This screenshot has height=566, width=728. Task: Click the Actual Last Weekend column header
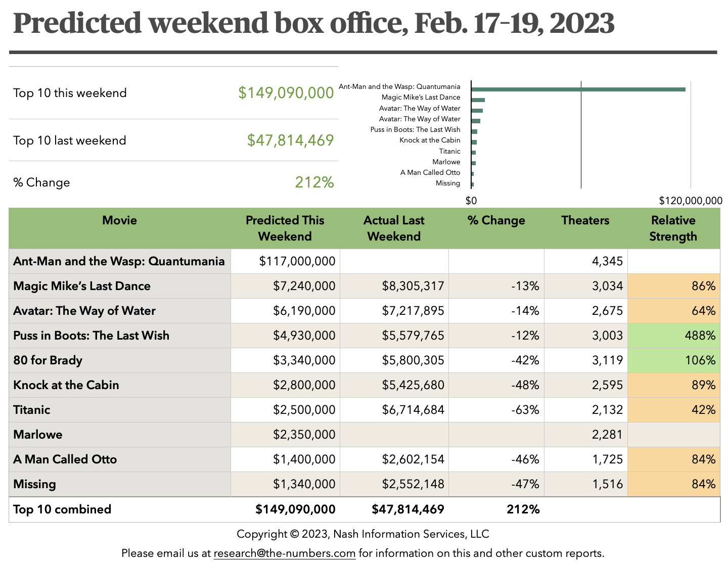(394, 228)
